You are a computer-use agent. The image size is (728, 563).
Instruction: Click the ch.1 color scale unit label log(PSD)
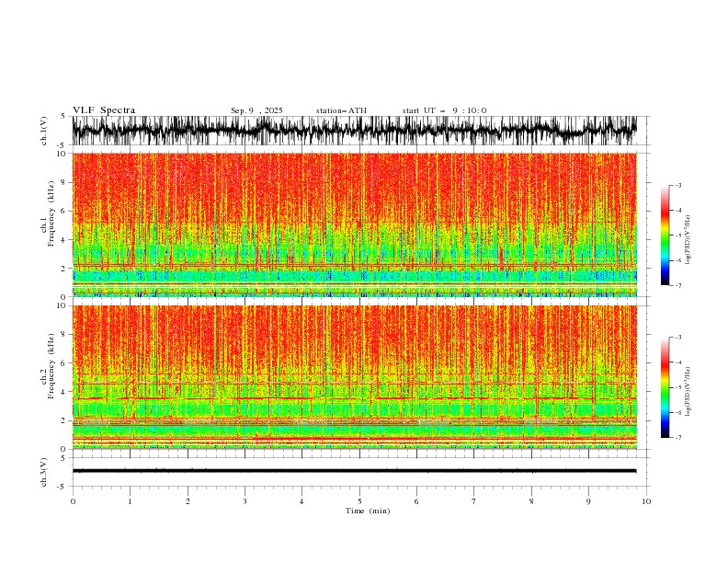pos(688,240)
